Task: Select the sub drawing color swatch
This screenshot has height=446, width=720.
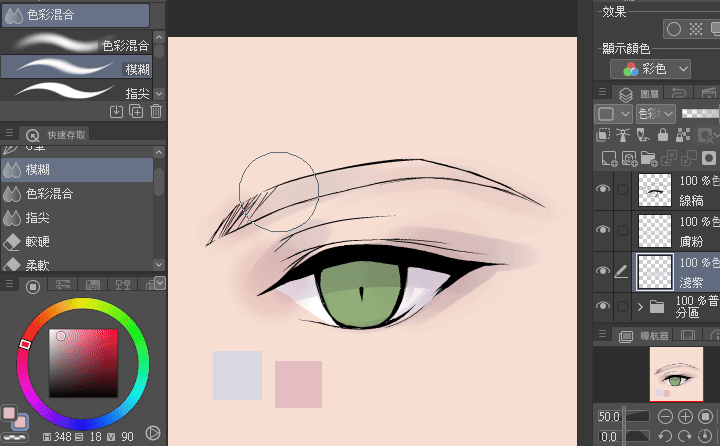Action: tap(21, 421)
